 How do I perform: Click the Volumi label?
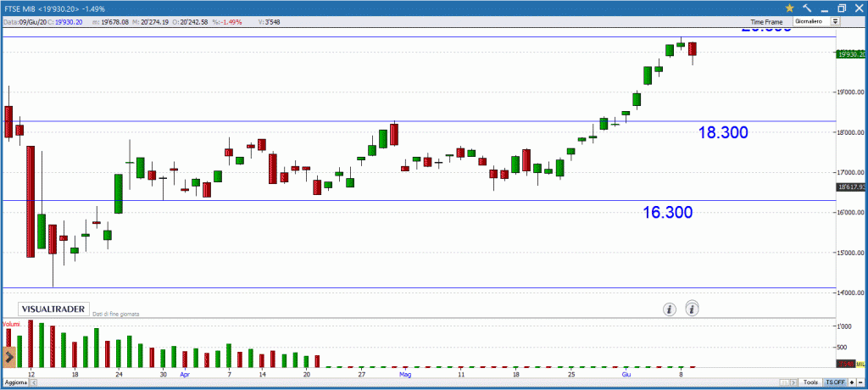(x=12, y=323)
